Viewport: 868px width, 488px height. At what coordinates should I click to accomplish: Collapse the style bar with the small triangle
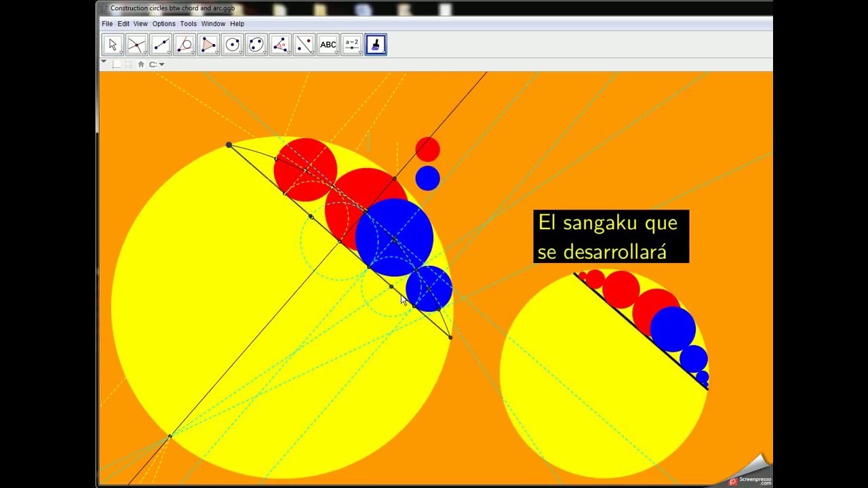point(104,62)
